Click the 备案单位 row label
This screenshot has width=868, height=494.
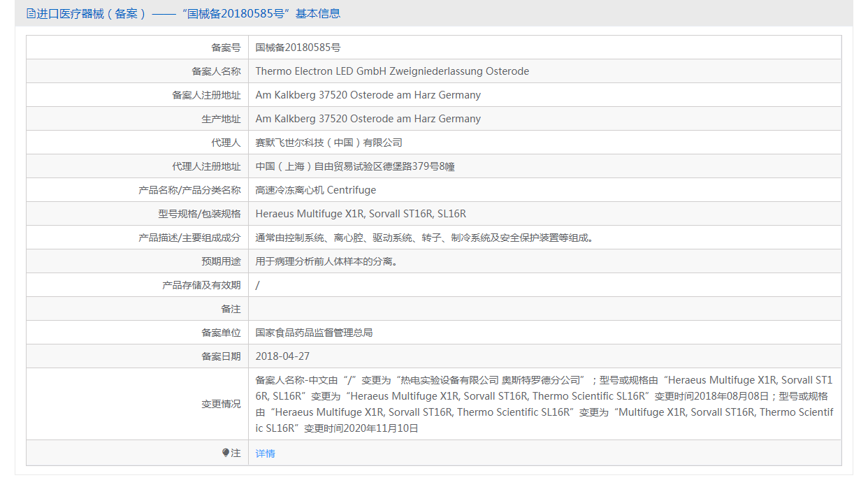tap(221, 333)
